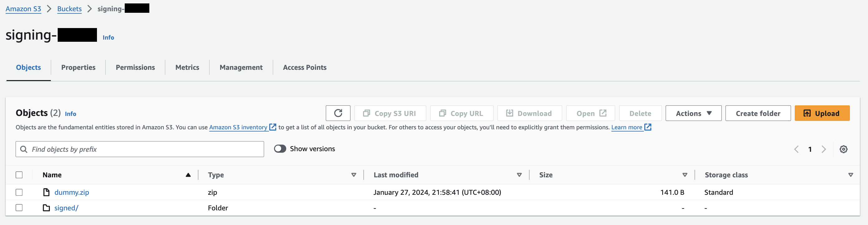
Task: Sort by Last modified column arrow
Action: (x=519, y=175)
